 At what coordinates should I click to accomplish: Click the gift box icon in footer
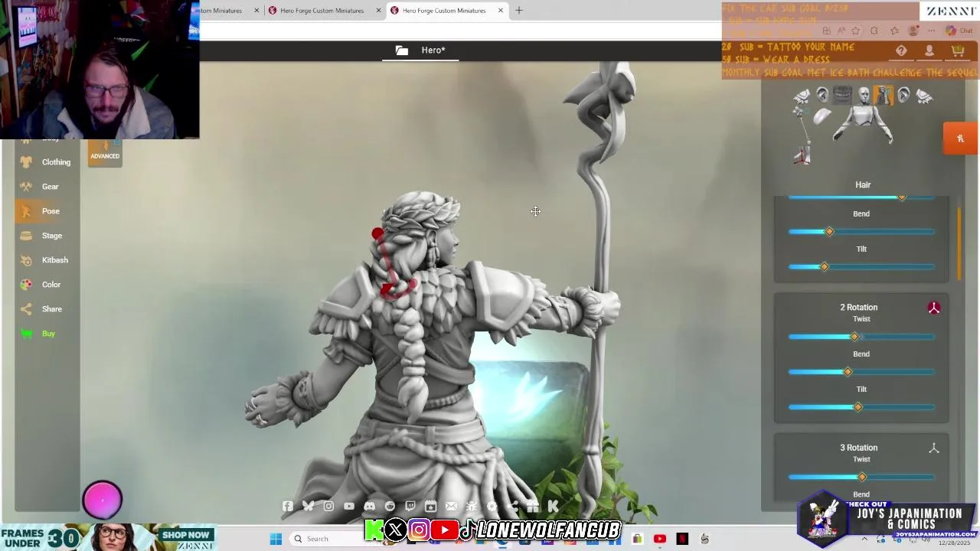tap(533, 506)
